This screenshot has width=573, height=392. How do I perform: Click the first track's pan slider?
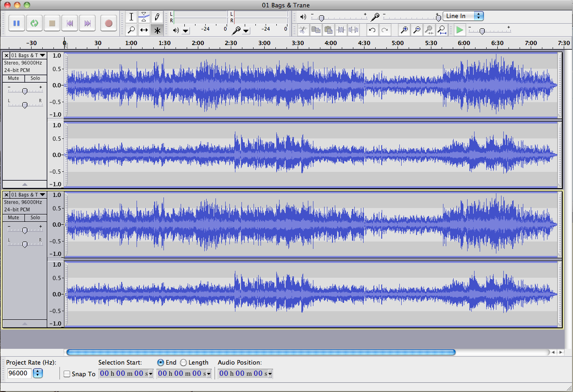(25, 105)
